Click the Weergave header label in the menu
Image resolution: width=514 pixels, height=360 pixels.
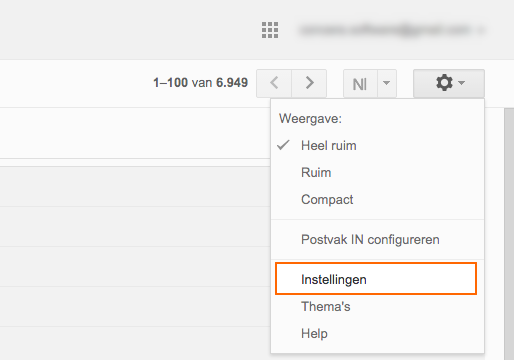310,118
